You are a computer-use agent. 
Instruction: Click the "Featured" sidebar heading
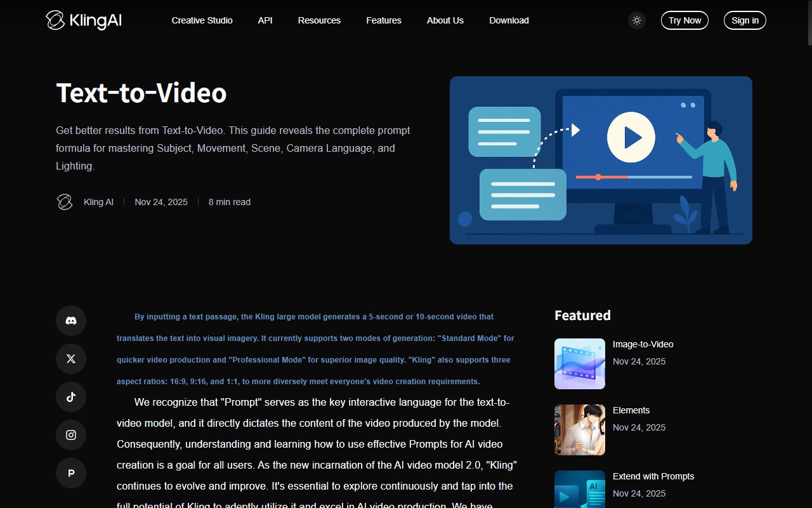[x=582, y=316]
